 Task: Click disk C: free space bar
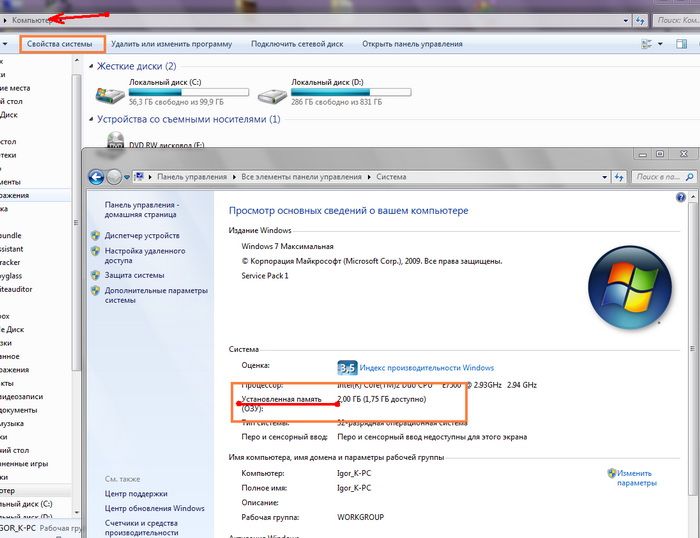(188, 92)
